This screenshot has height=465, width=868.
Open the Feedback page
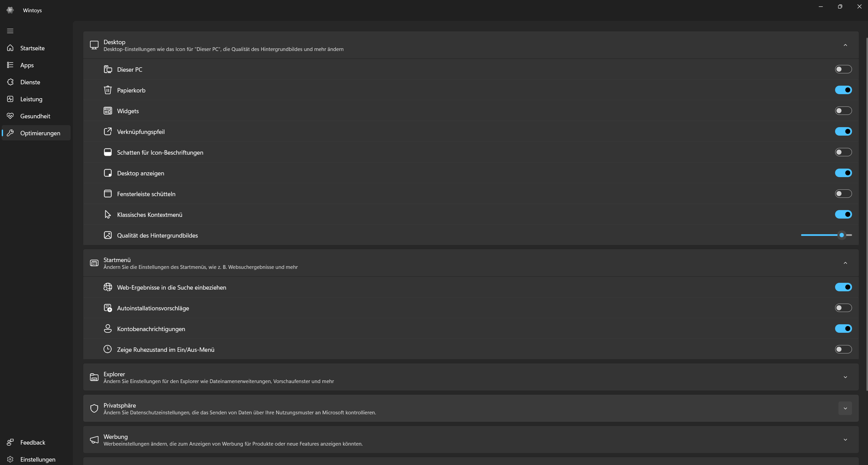33,442
